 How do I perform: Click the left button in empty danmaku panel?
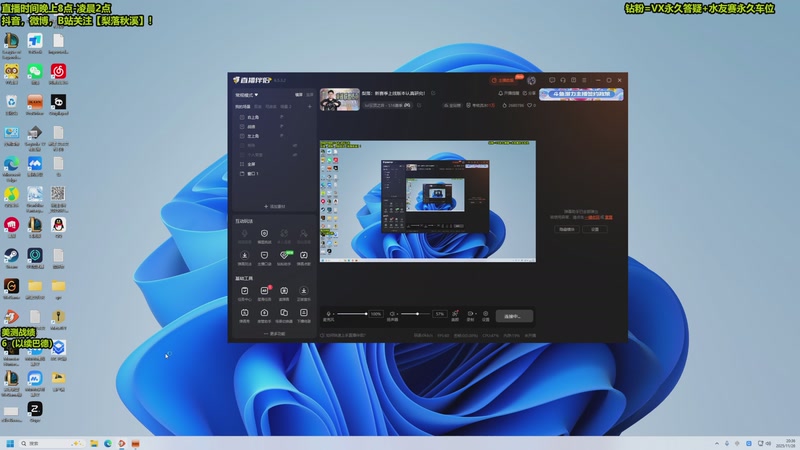tap(566, 230)
